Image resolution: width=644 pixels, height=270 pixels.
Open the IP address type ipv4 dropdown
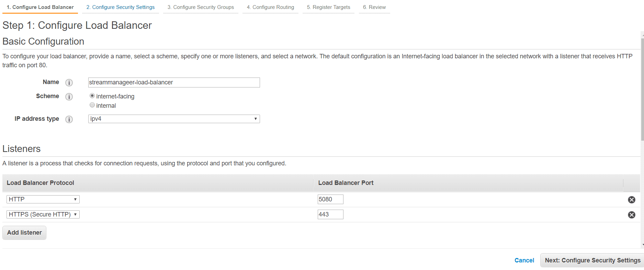174,119
